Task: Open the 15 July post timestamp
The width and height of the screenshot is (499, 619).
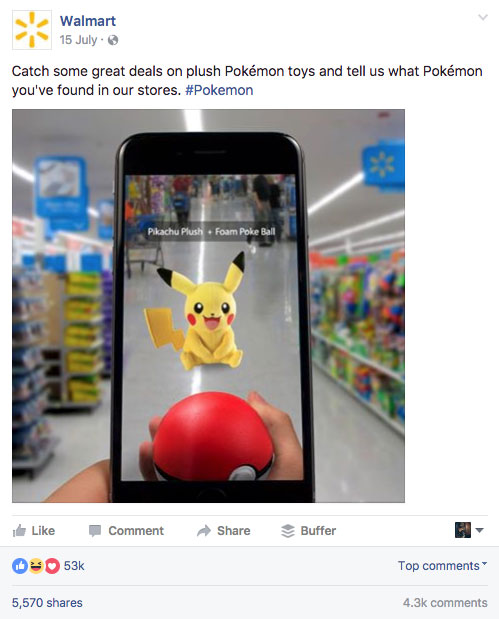Action: (78, 40)
